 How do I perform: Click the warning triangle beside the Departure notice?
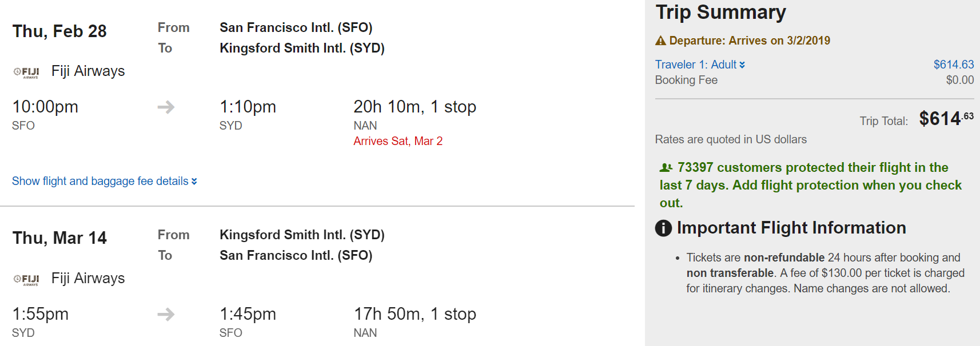tap(661, 41)
